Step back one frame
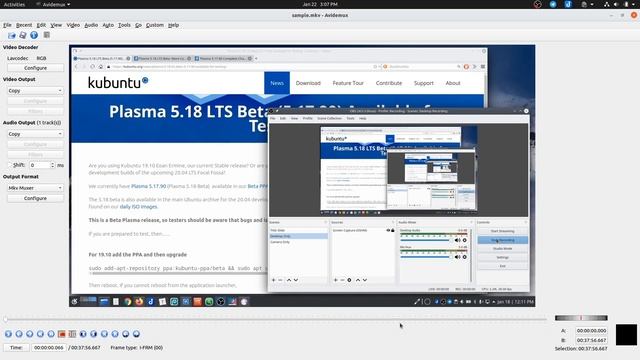Image resolution: width=640 pixels, height=360 pixels. tap(19, 334)
